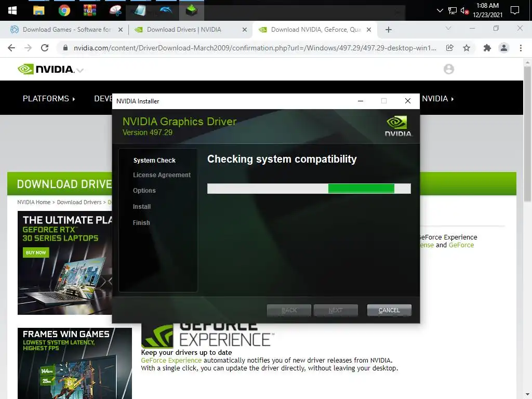Reload the NVIDIA page

pos(45,48)
